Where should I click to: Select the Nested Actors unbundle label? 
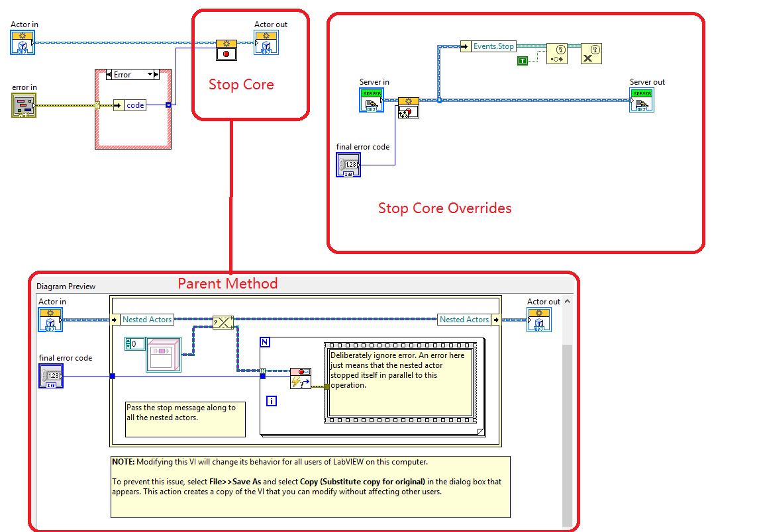pyautogui.click(x=146, y=319)
